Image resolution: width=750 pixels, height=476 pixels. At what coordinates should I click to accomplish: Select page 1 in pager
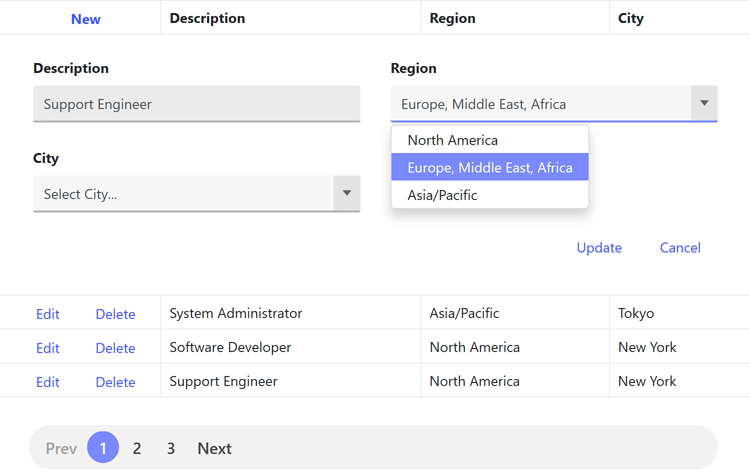click(103, 448)
